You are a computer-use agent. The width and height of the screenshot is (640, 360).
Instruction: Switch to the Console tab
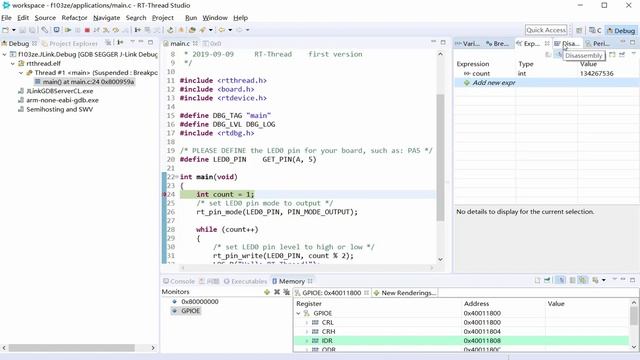coord(179,281)
